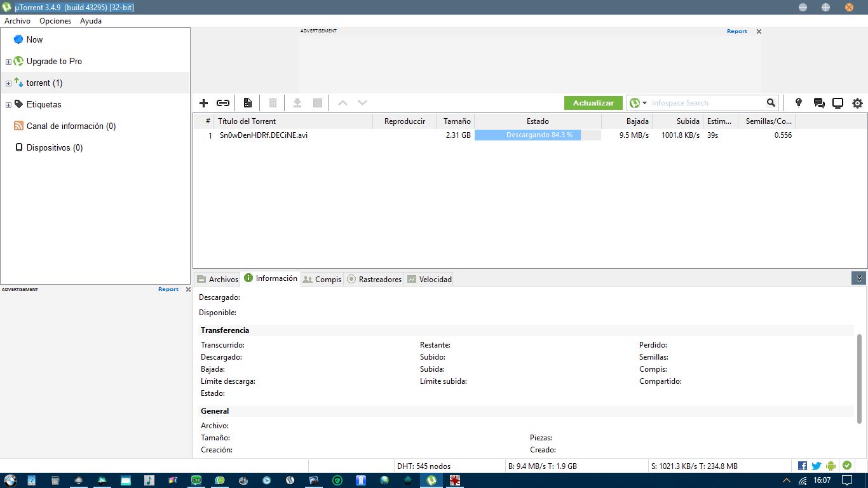Stop the torrent with the square icon
868x488 pixels.
point(318,103)
